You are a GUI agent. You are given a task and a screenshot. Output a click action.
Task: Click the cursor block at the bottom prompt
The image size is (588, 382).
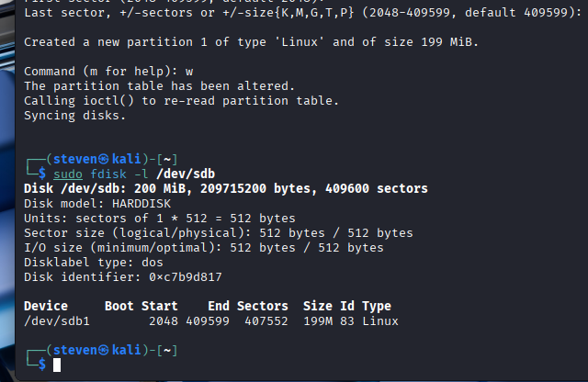click(57, 365)
